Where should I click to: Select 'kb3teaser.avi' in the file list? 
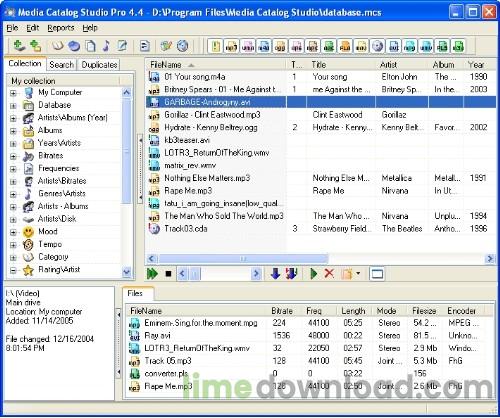[x=187, y=141]
